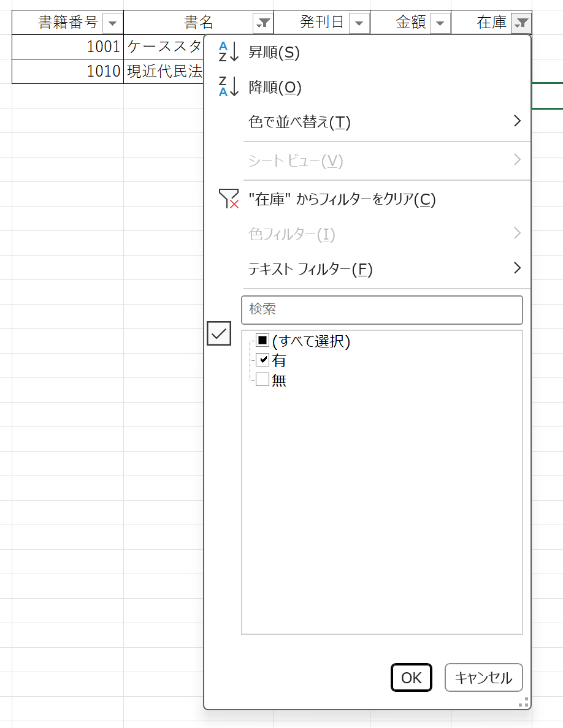
Task: Select cell with 1001
Action: [68, 47]
